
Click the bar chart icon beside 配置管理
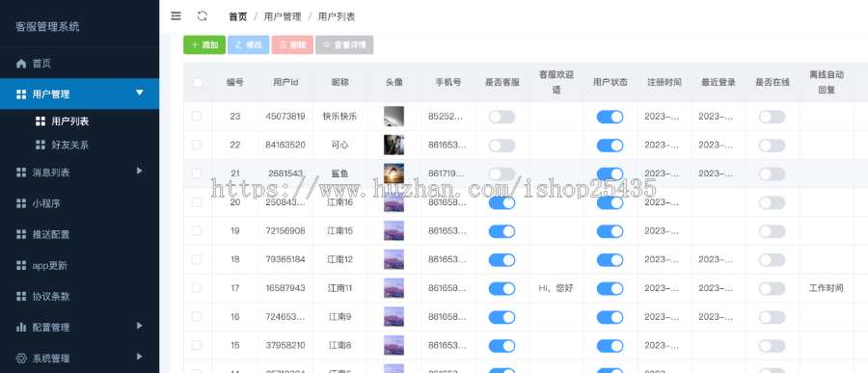point(21,327)
